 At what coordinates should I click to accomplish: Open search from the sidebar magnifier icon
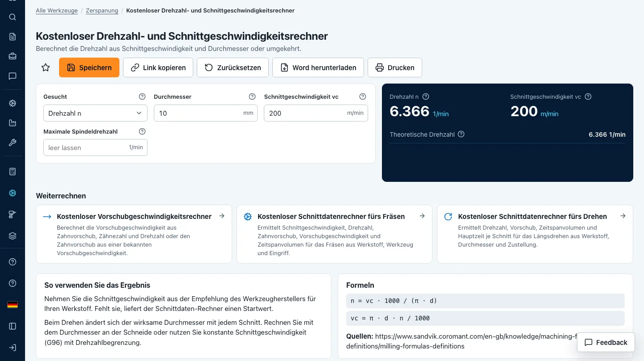13,17
